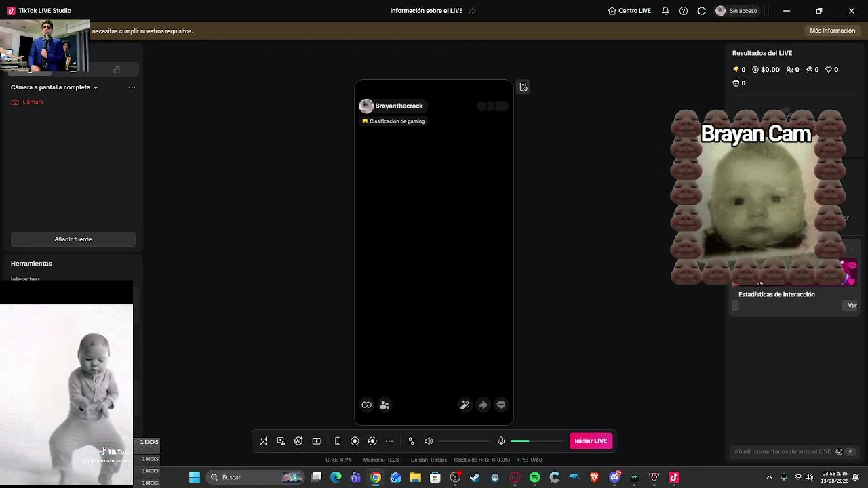Open the notifications bell
This screenshot has width=868, height=488.
[x=665, y=11]
